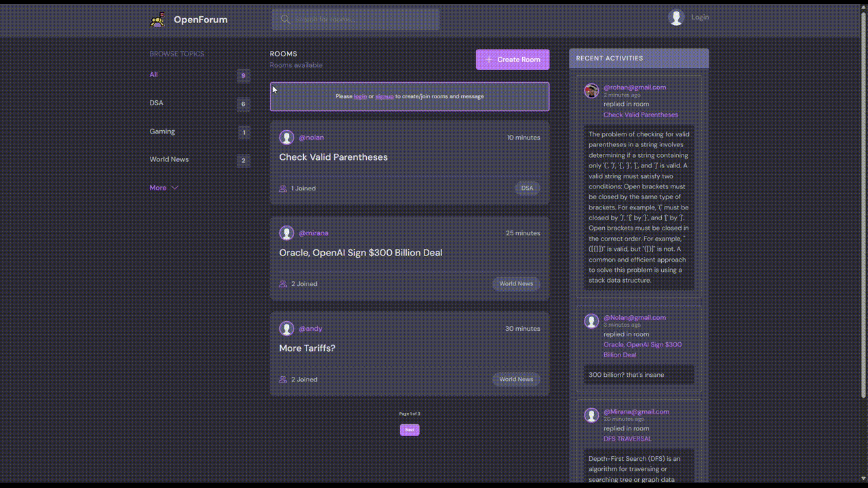Click the plus icon on Create Room

pos(489,60)
